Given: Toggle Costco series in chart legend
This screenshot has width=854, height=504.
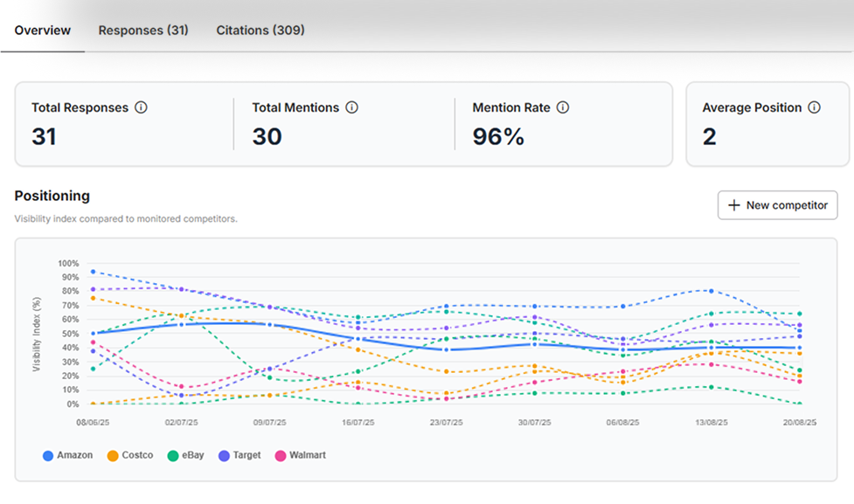Looking at the screenshot, I should coord(135,456).
